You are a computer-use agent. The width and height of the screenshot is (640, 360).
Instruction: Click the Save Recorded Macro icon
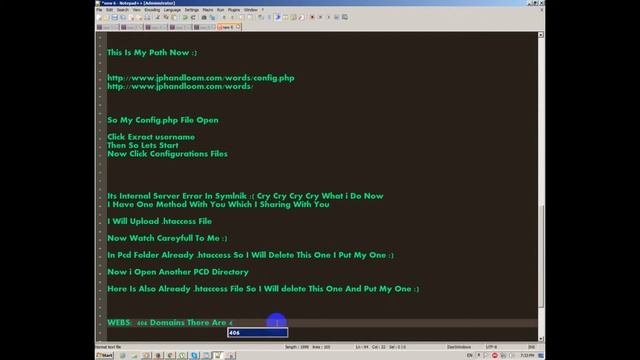(345, 17)
